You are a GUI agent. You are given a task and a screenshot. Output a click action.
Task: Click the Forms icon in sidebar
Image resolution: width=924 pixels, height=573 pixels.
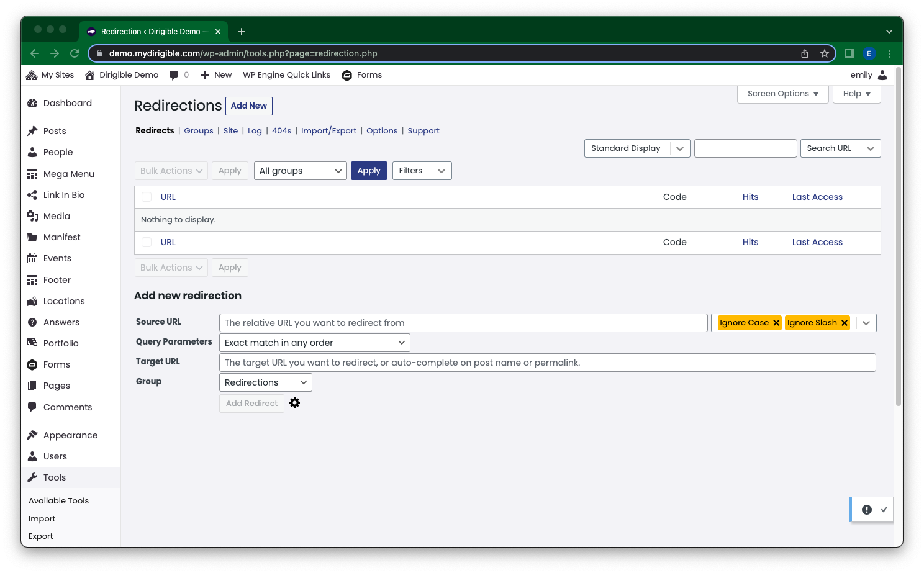pyautogui.click(x=32, y=364)
